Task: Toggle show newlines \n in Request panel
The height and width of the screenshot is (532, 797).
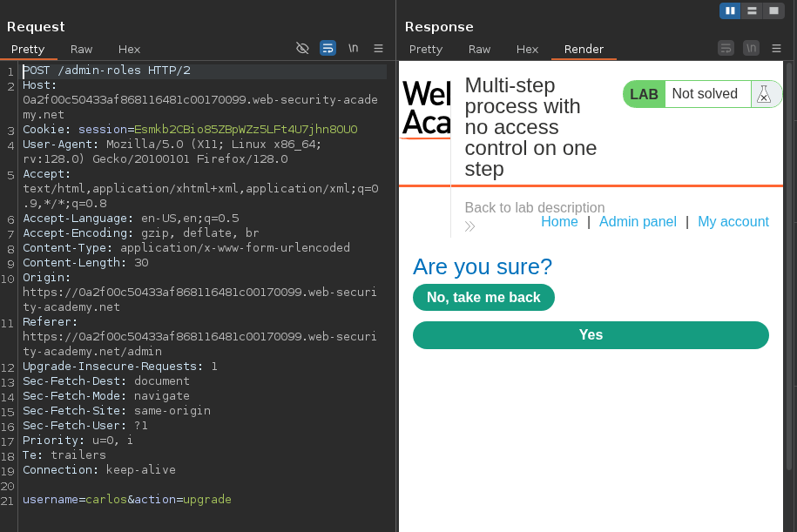Action: (353, 49)
